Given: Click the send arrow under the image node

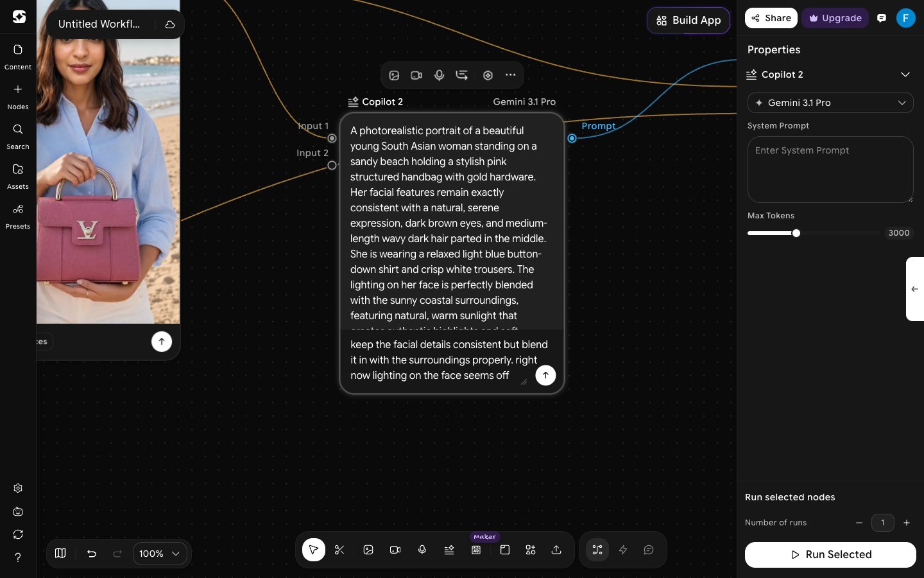Looking at the screenshot, I should [162, 342].
